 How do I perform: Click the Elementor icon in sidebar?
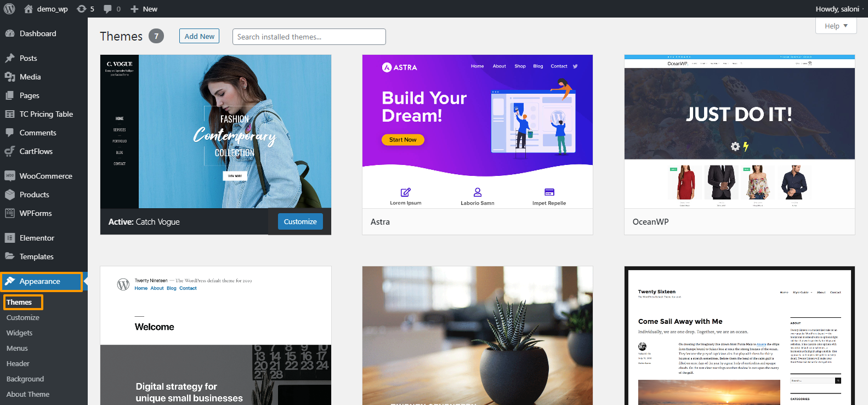click(10, 238)
